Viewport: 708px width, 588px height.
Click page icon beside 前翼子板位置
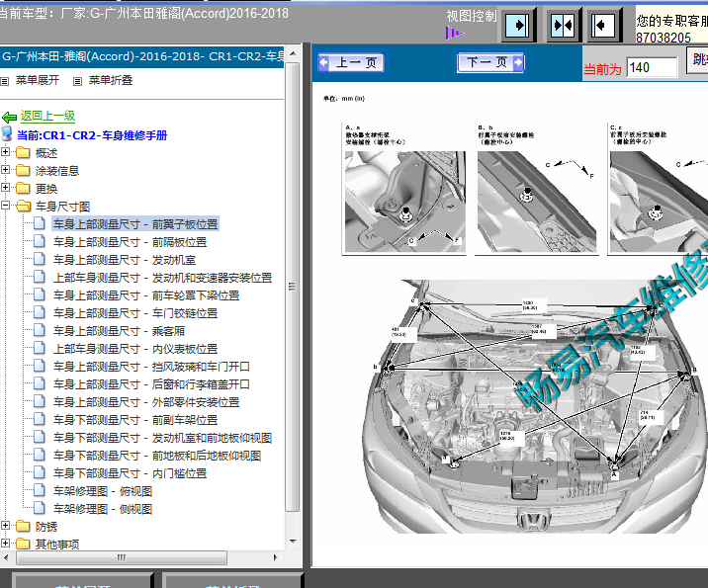(x=40, y=223)
